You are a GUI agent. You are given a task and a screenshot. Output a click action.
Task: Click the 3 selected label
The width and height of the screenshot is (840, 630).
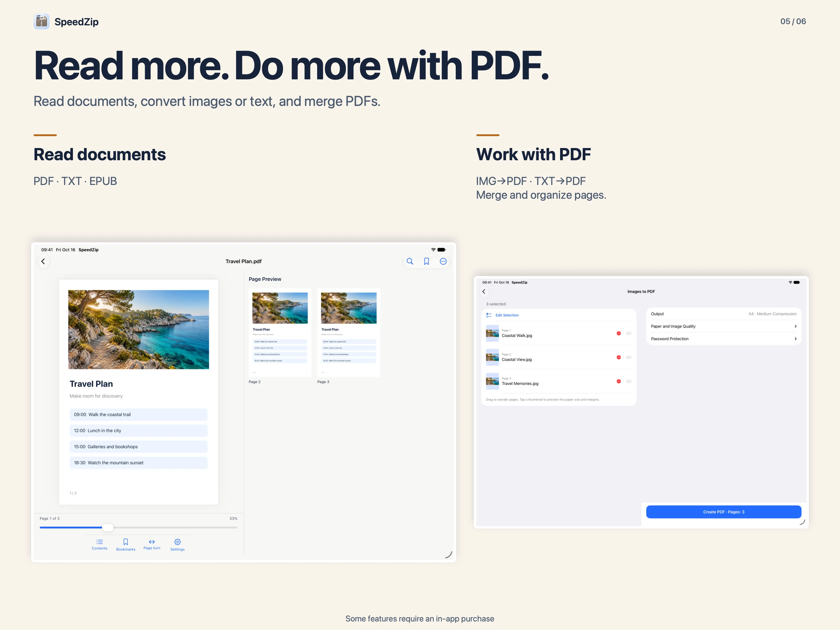496,304
